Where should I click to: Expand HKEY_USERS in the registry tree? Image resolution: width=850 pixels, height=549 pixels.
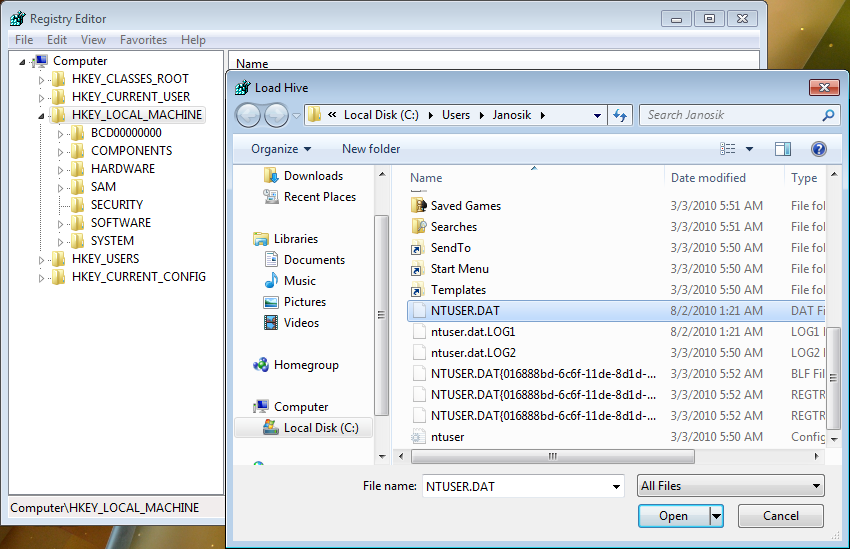point(41,260)
